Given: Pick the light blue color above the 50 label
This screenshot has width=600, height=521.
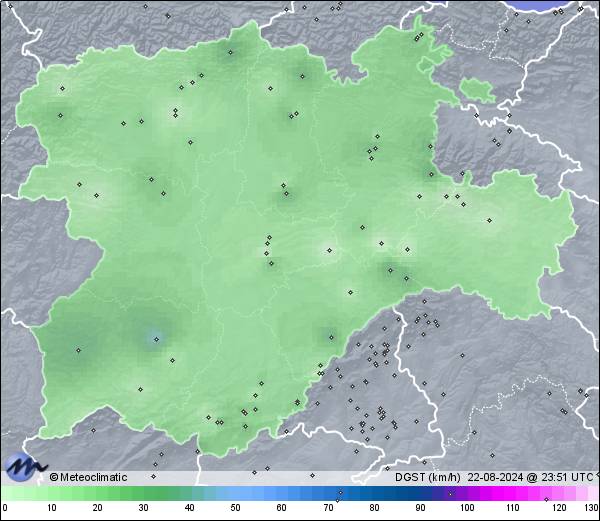Looking at the screenshot, I should coord(235,494).
